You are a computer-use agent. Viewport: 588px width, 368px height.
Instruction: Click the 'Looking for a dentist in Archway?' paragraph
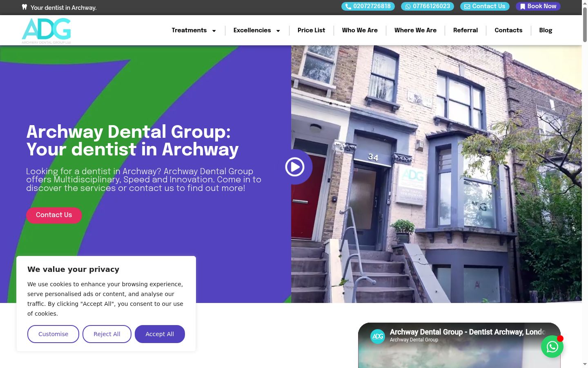[144, 180]
